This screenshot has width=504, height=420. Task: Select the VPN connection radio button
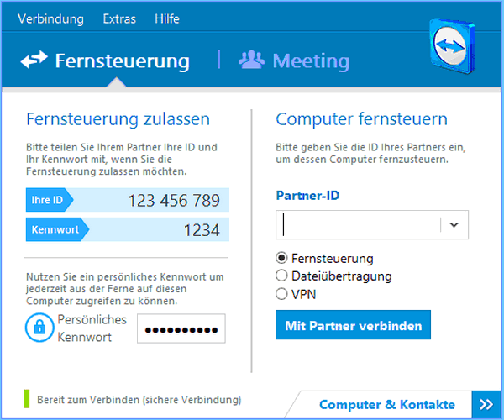tap(281, 294)
